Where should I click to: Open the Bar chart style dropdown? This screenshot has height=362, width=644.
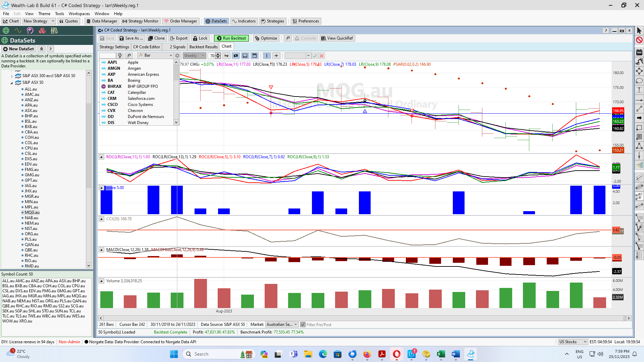155,56
